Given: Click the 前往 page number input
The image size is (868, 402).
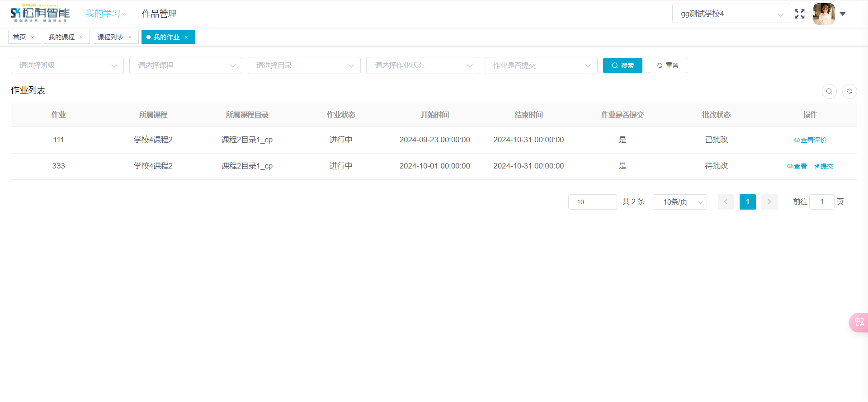Looking at the screenshot, I should 821,202.
